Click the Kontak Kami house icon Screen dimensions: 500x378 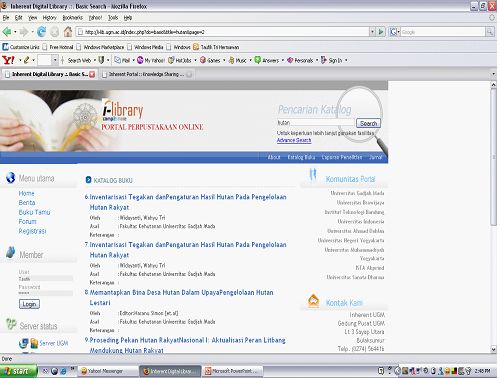tap(313, 301)
